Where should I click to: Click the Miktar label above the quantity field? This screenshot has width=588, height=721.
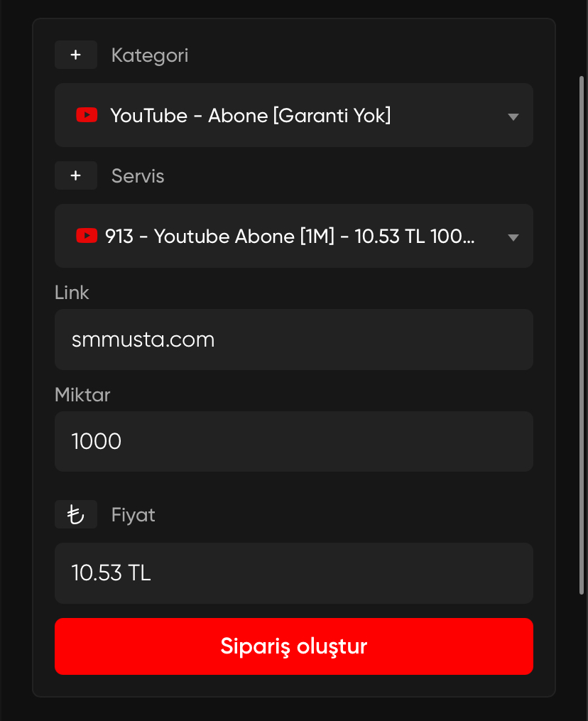tap(82, 395)
